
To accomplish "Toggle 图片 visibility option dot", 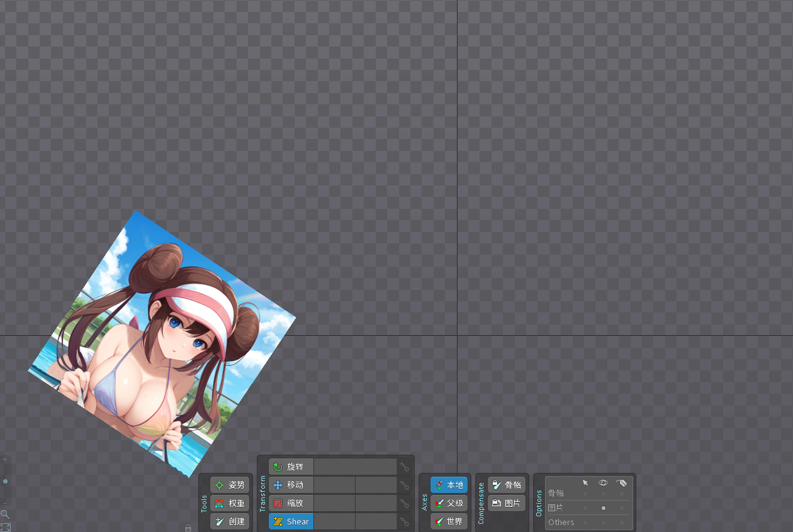I will pos(604,507).
